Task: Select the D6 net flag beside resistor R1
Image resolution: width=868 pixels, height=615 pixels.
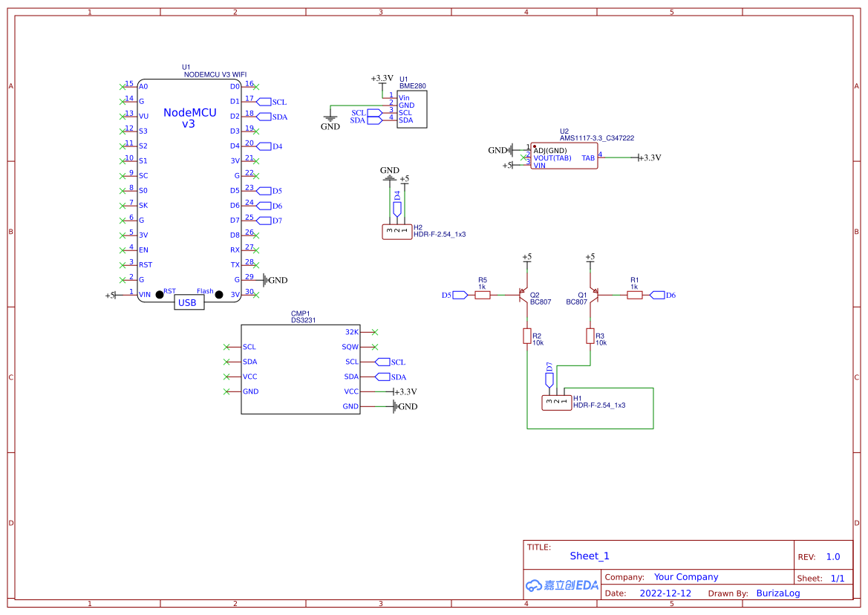Action: click(656, 295)
